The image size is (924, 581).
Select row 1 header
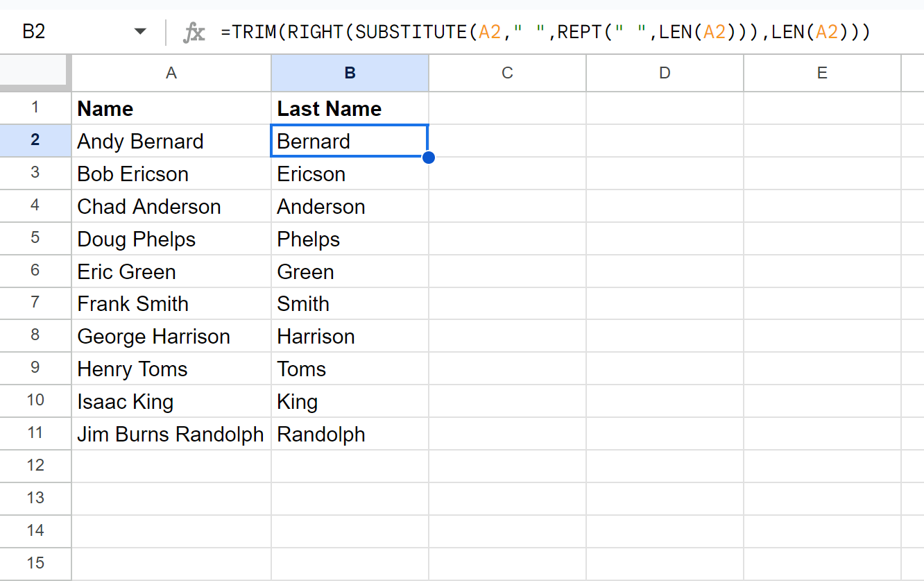(35, 108)
